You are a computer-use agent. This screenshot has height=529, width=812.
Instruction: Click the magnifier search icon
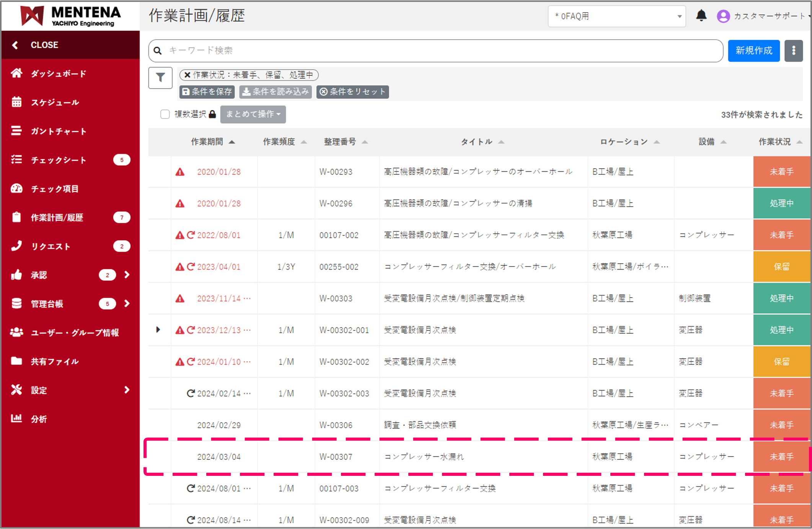(158, 50)
